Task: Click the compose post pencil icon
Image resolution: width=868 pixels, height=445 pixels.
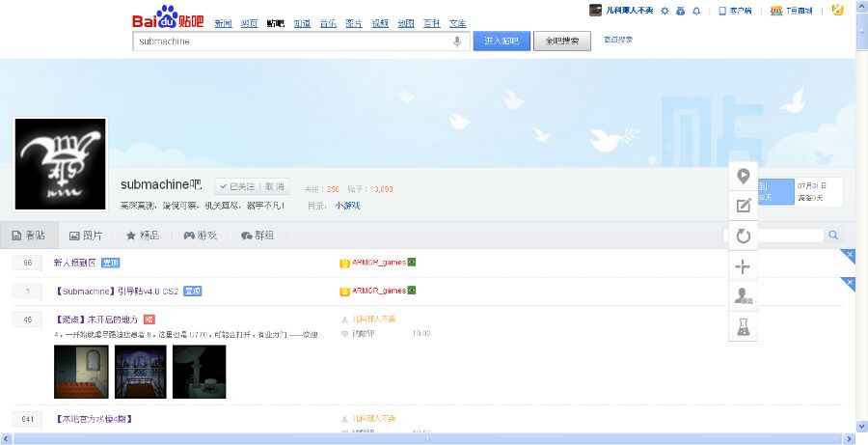Action: (743, 206)
